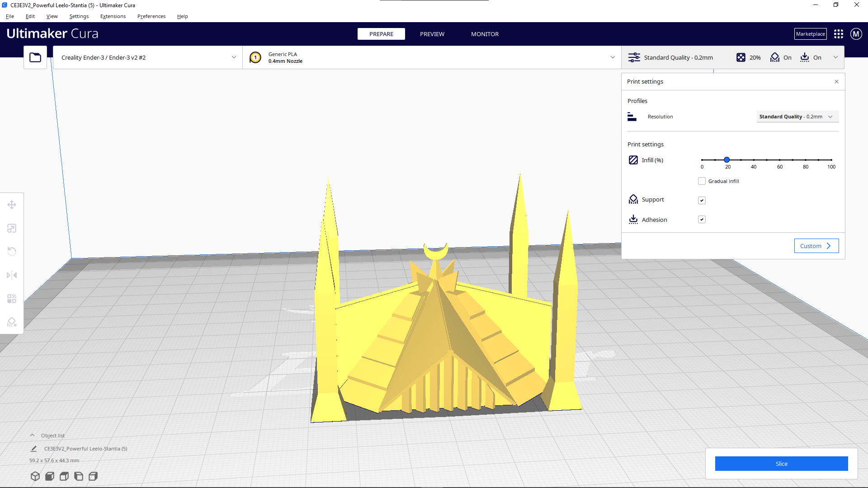Collapse the Object list panel
Screen dimensions: 868x488
32,435
